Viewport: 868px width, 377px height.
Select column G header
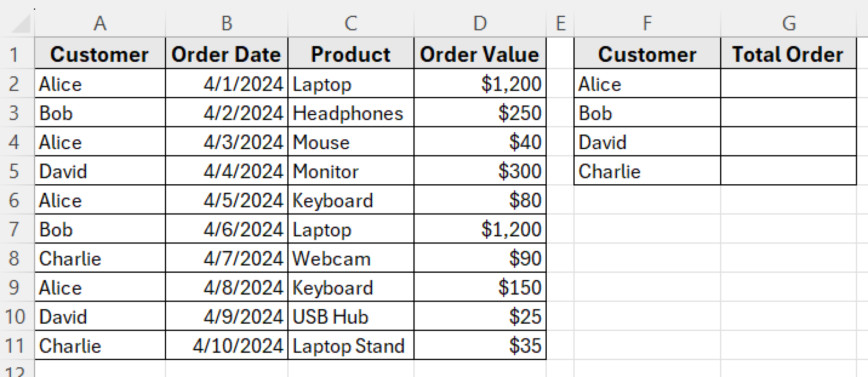coord(789,23)
